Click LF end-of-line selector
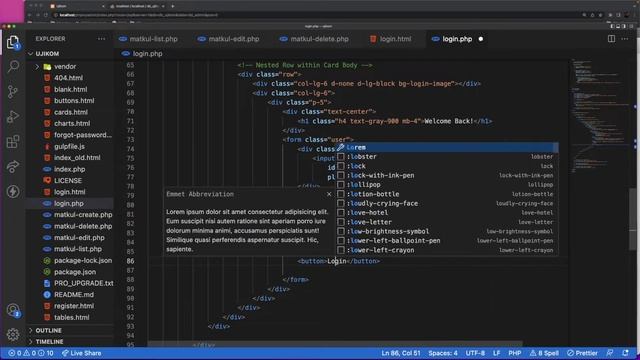640x360 pixels. (496, 353)
